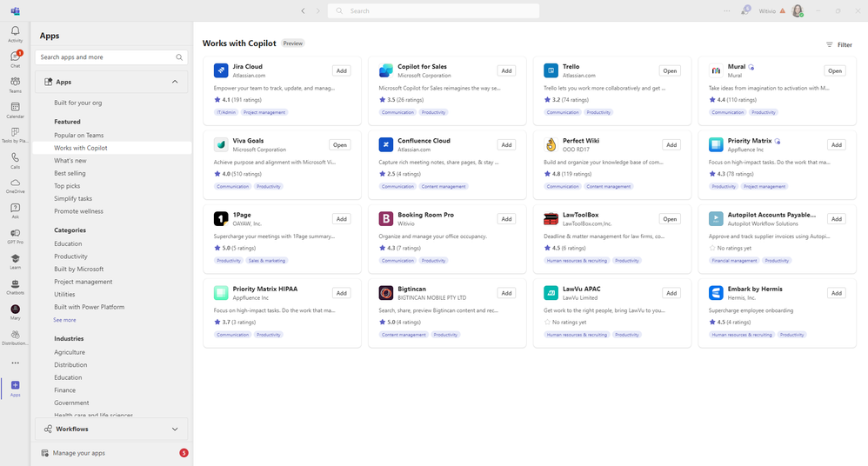868x466 pixels.
Task: Collapse the Apps section chevron
Action: (x=175, y=82)
